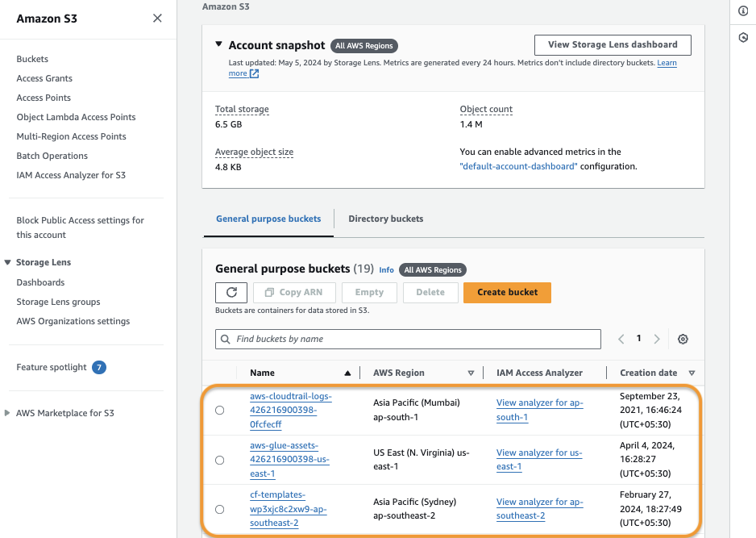Click the refresh buckets icon button
The width and height of the screenshot is (756, 538).
(231, 293)
